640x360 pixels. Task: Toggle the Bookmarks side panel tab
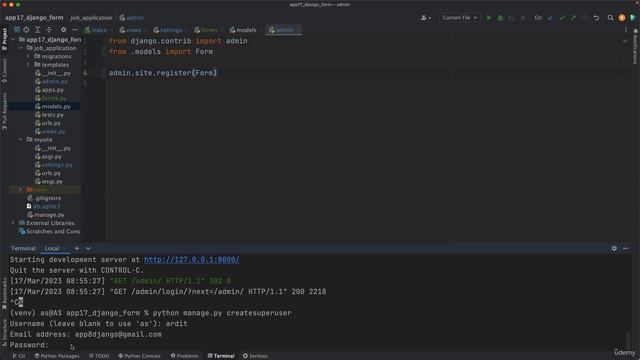tap(4, 293)
